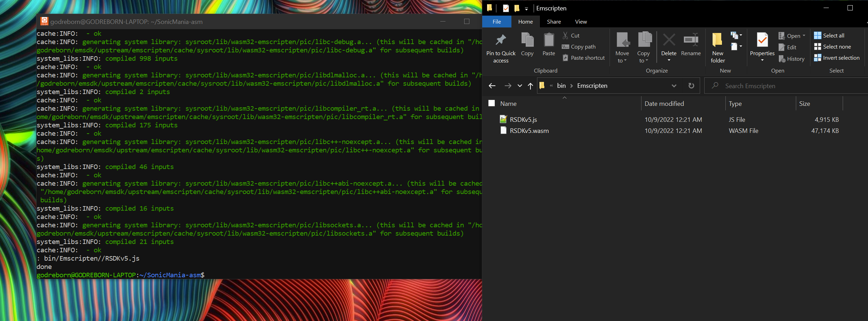This screenshot has height=321, width=868.
Task: Go forward using the right arrow
Action: click(508, 86)
